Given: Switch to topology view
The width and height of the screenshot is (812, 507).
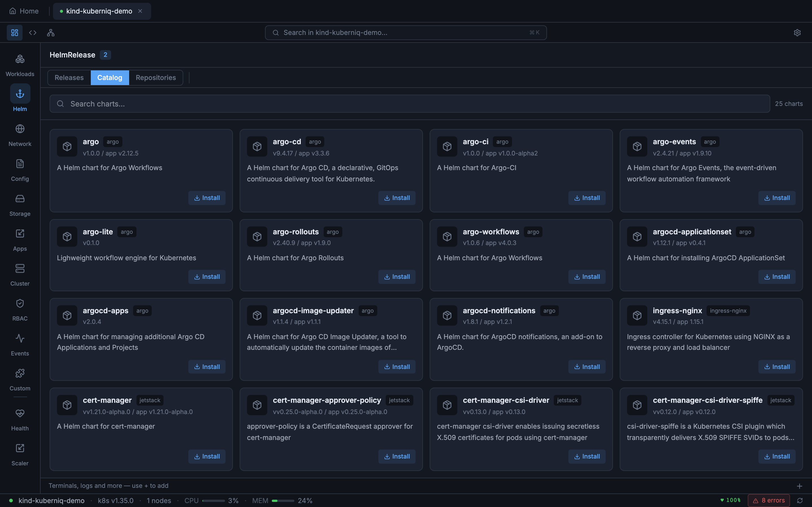Looking at the screenshot, I should 51,32.
